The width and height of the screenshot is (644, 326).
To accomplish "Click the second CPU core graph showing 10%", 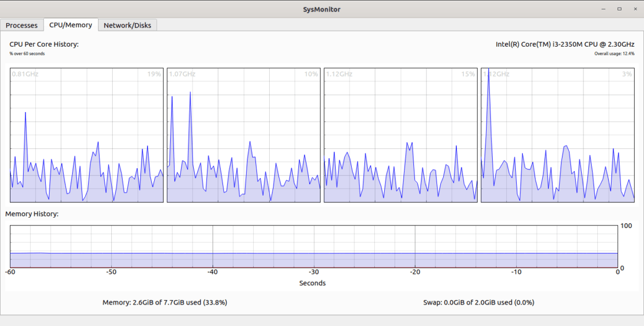I will click(244, 137).
